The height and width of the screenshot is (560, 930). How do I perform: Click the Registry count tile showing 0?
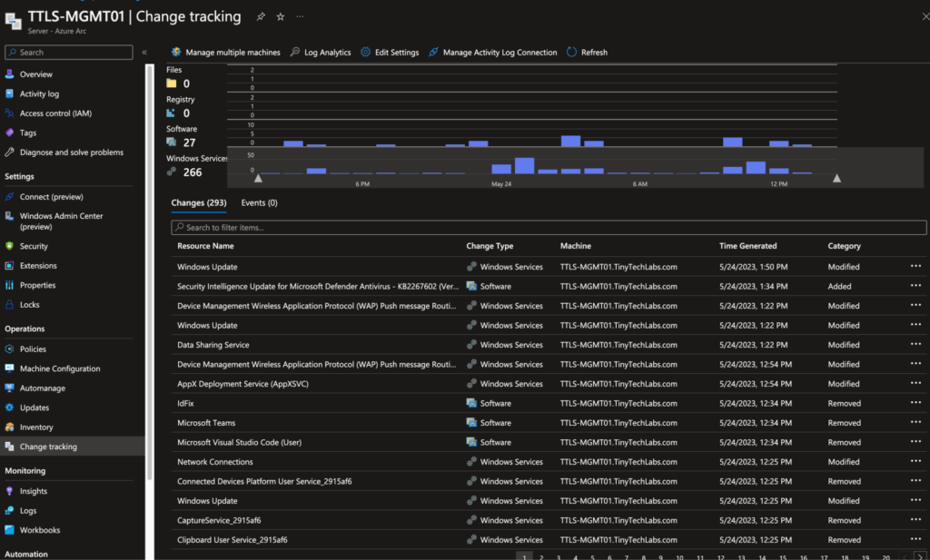click(x=181, y=107)
